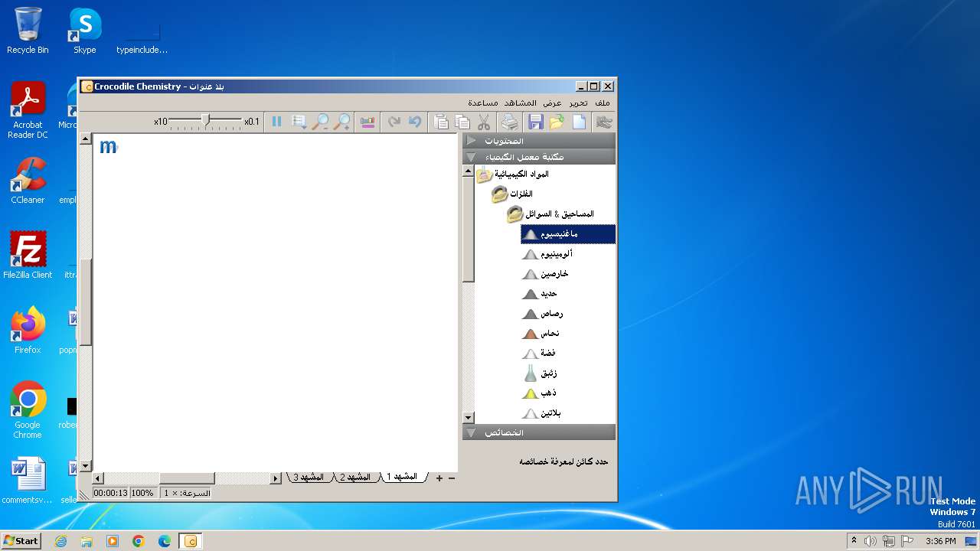Open the FileZilla Client desktop shortcut

(x=28, y=255)
